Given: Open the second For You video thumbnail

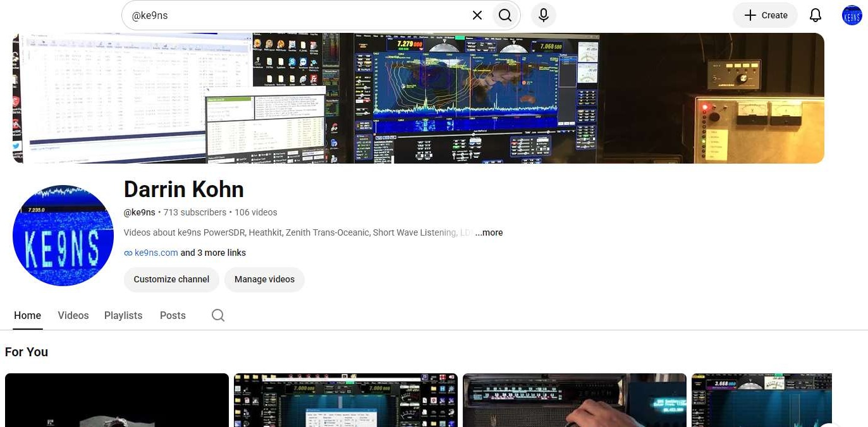Looking at the screenshot, I should coord(346,400).
